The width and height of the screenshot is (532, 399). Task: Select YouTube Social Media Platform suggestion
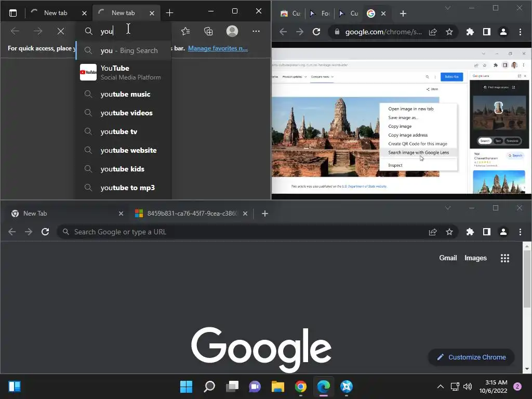(x=124, y=72)
